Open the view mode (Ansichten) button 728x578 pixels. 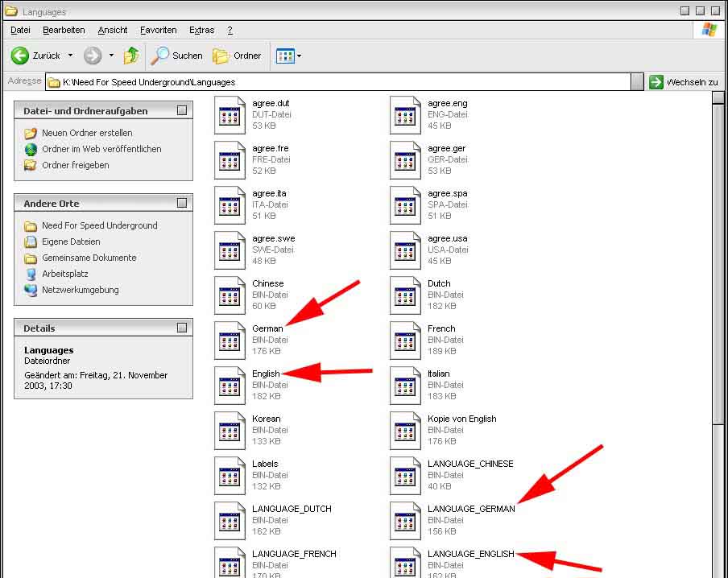(x=285, y=56)
